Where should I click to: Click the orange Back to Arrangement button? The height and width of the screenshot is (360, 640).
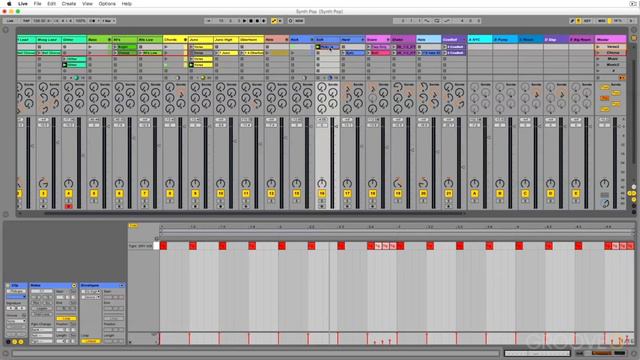pyautogui.click(x=622, y=78)
